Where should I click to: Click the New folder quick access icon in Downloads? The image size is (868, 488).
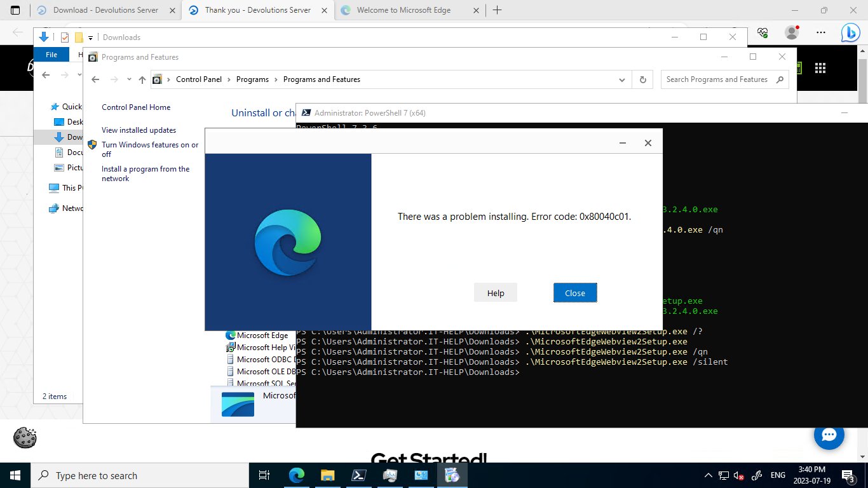coord(79,37)
